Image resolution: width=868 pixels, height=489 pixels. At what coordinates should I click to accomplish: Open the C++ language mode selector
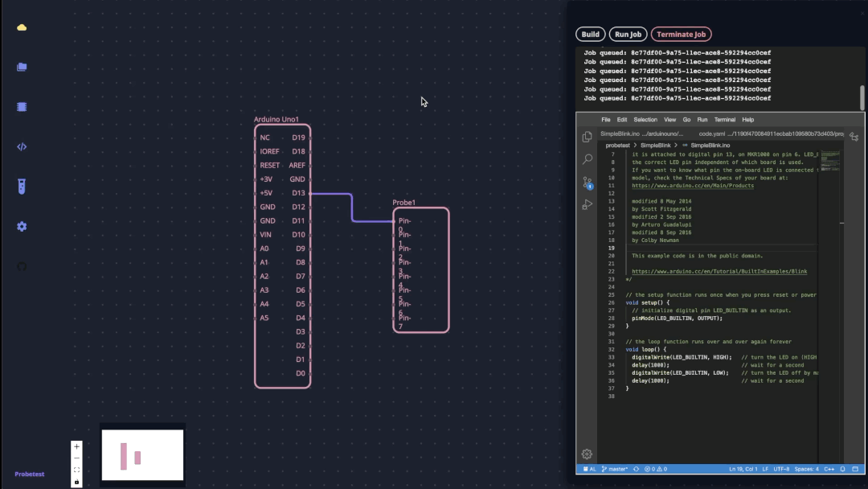tap(829, 468)
